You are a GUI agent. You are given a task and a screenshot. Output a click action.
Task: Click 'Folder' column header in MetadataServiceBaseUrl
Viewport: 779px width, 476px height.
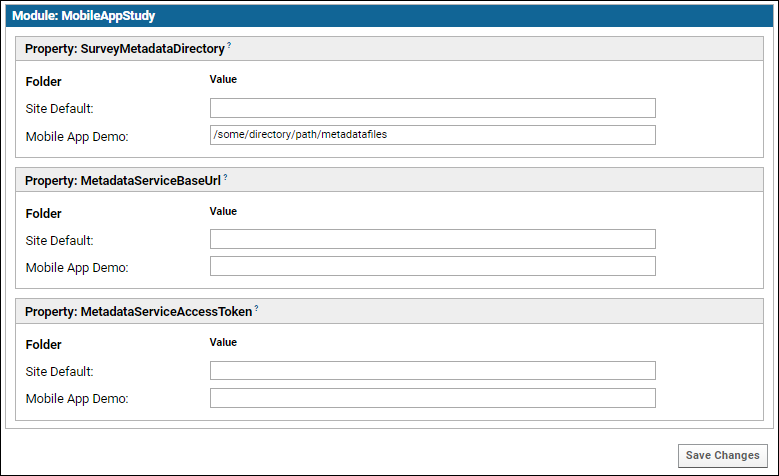(x=44, y=214)
